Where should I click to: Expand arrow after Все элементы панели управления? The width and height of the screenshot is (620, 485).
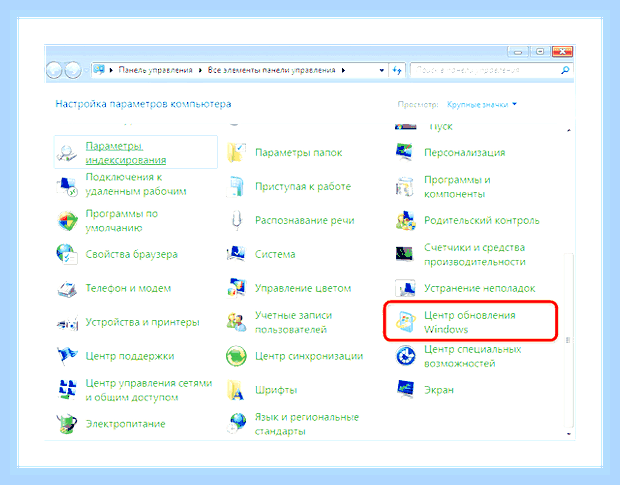[343, 70]
